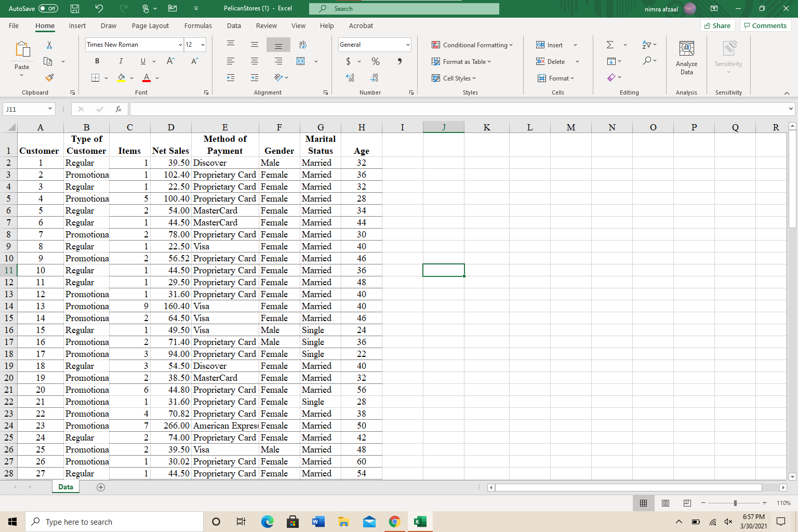Expand the Conditional Formatting dropdown
This screenshot has height=532, width=798.
pyautogui.click(x=472, y=45)
